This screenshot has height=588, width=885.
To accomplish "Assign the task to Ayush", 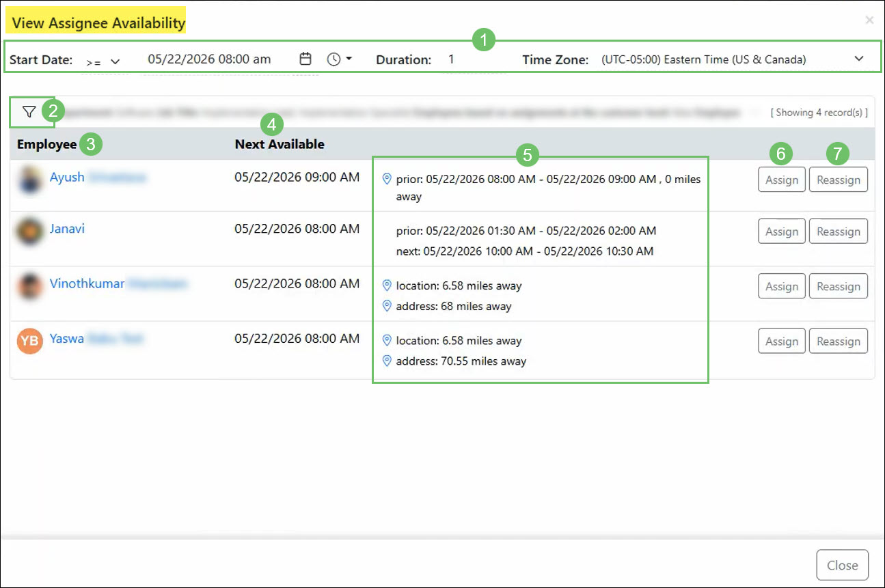I will coord(782,180).
